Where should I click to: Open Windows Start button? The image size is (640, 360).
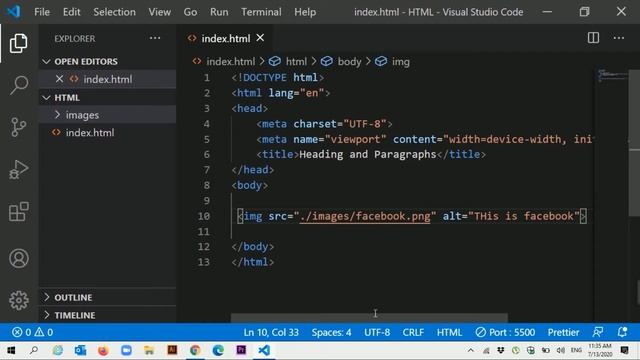click(11, 350)
